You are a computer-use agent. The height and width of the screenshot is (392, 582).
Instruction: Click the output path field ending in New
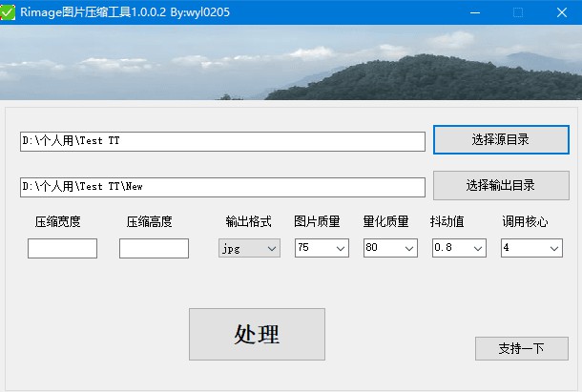coord(221,186)
